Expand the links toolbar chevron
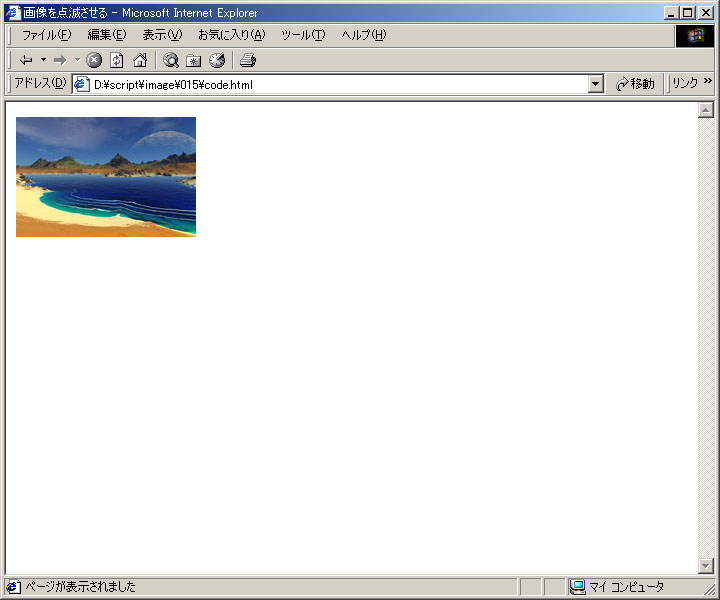The width and height of the screenshot is (720, 600). click(x=708, y=81)
